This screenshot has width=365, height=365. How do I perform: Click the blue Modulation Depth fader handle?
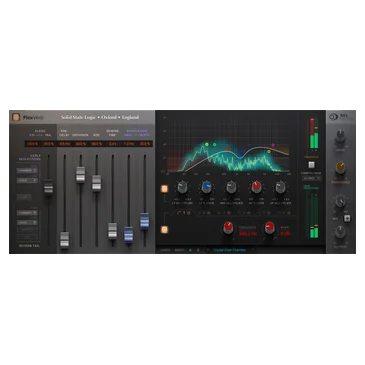145,220
